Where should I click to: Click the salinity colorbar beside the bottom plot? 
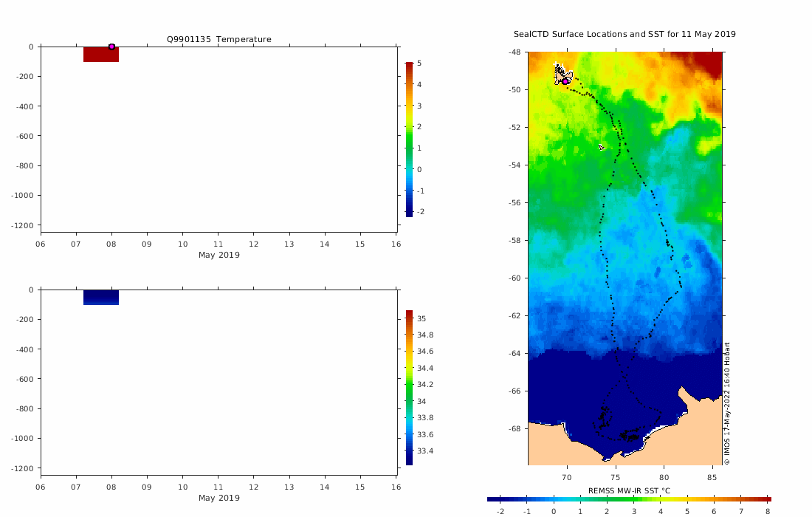pos(409,388)
